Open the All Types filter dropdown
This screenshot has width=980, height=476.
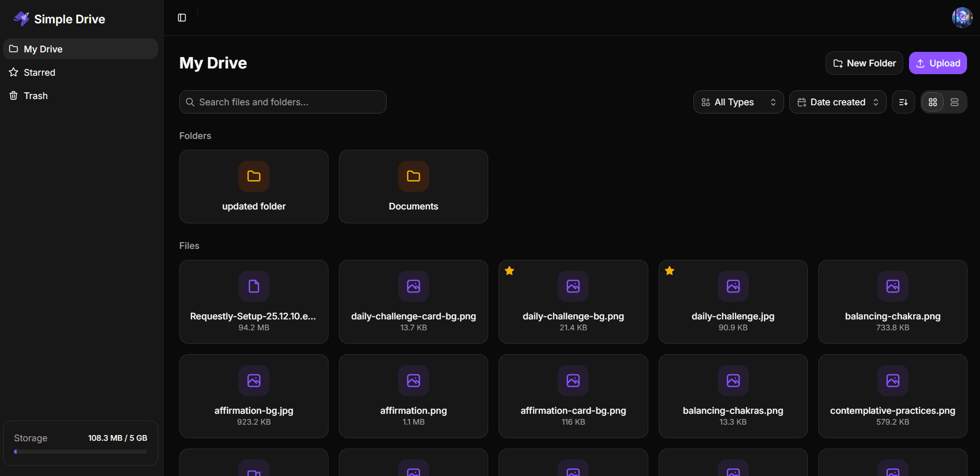(738, 102)
